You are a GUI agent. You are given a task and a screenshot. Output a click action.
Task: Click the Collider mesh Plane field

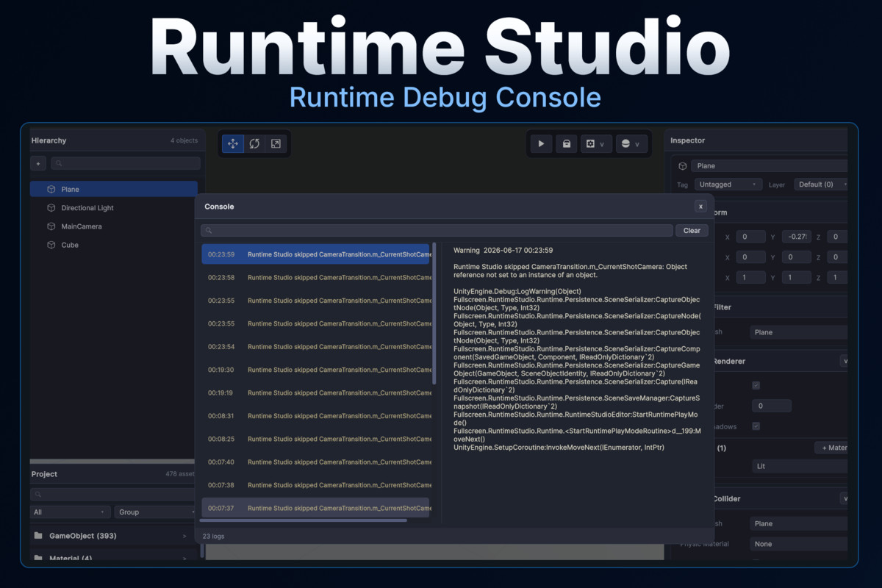point(800,524)
